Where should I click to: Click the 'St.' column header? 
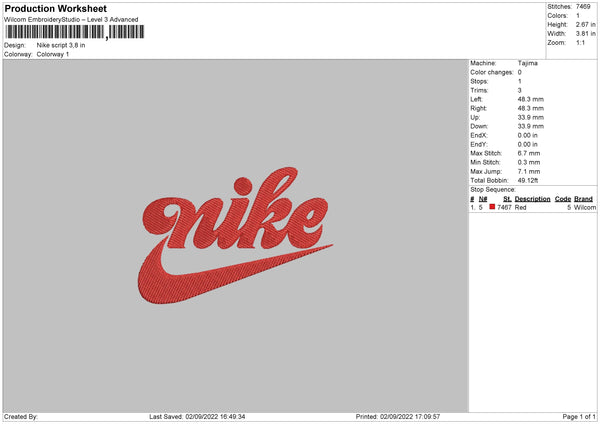coord(507,199)
